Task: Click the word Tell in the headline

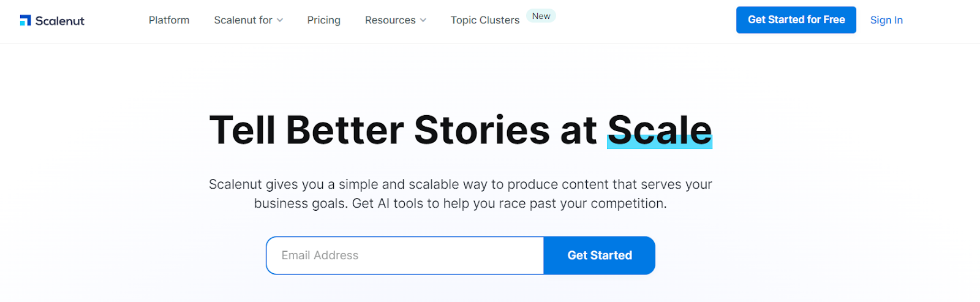Action: point(243,130)
